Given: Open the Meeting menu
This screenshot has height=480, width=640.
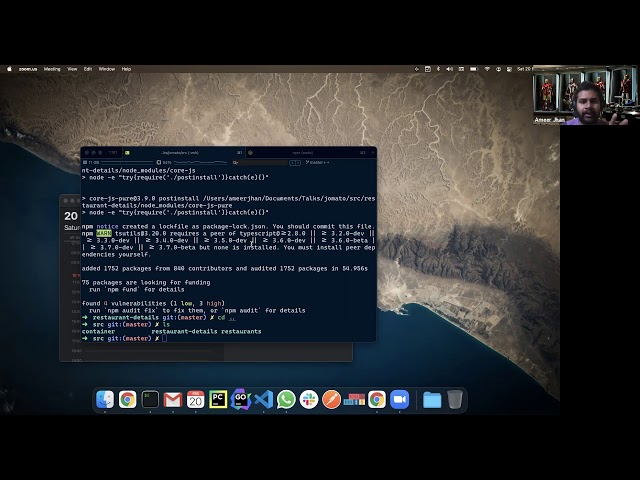Looking at the screenshot, I should click(52, 69).
